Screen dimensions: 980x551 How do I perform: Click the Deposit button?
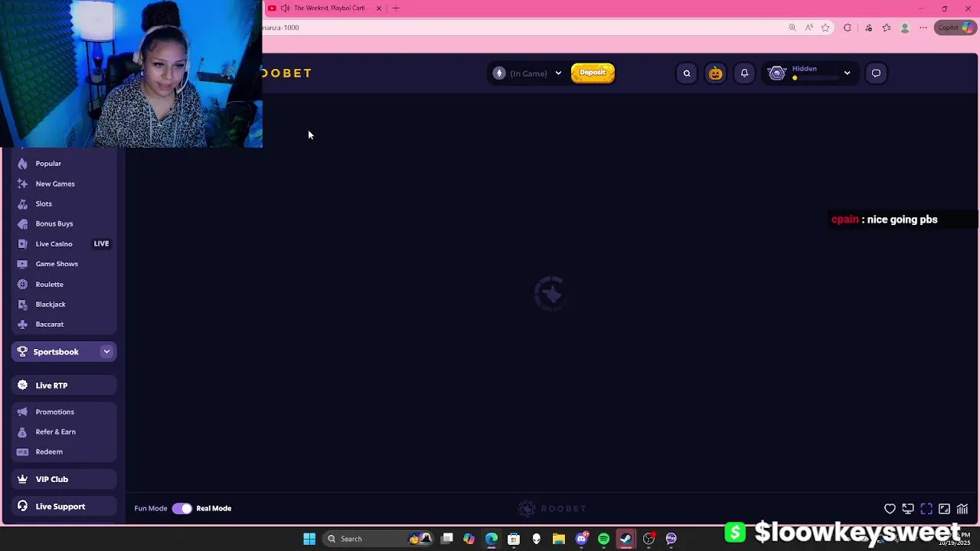click(593, 73)
